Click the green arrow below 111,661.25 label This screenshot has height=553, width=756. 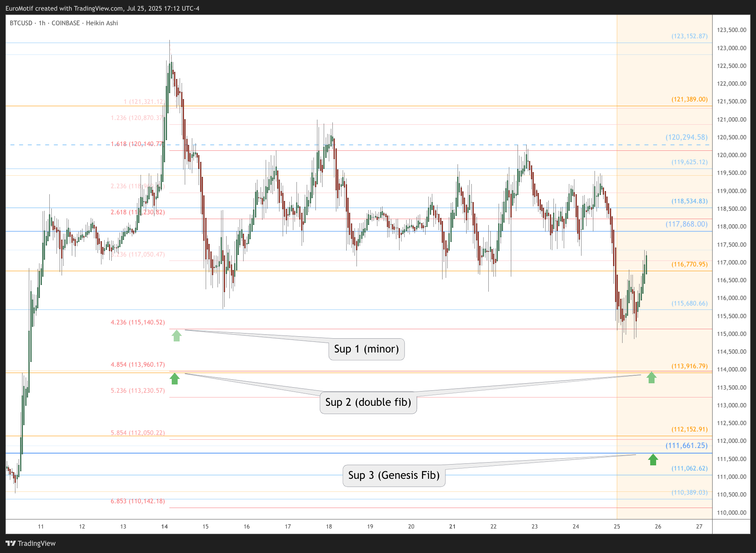coord(653,459)
